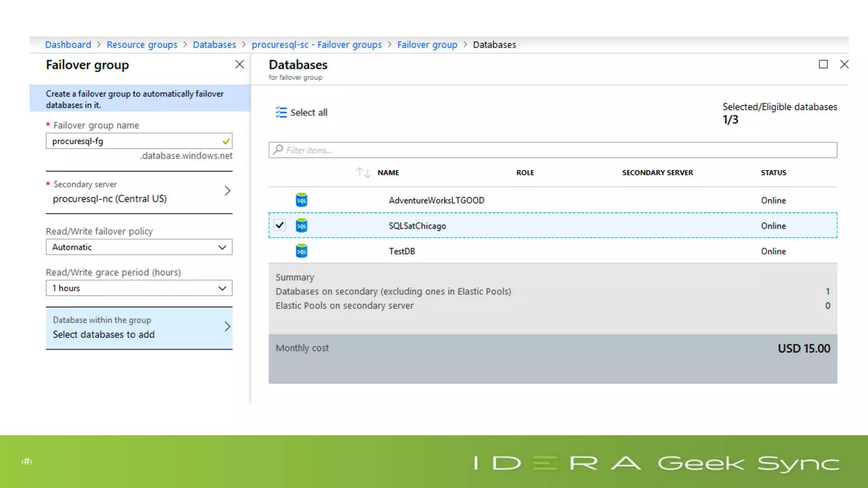Viewport: 868px width, 488px height.
Task: Close the Databases blade
Action: pos(844,64)
